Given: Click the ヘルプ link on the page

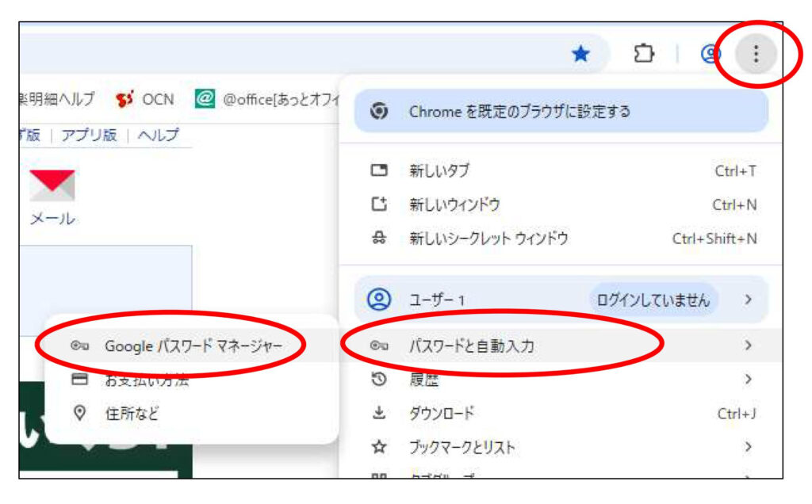Looking at the screenshot, I should [158, 135].
